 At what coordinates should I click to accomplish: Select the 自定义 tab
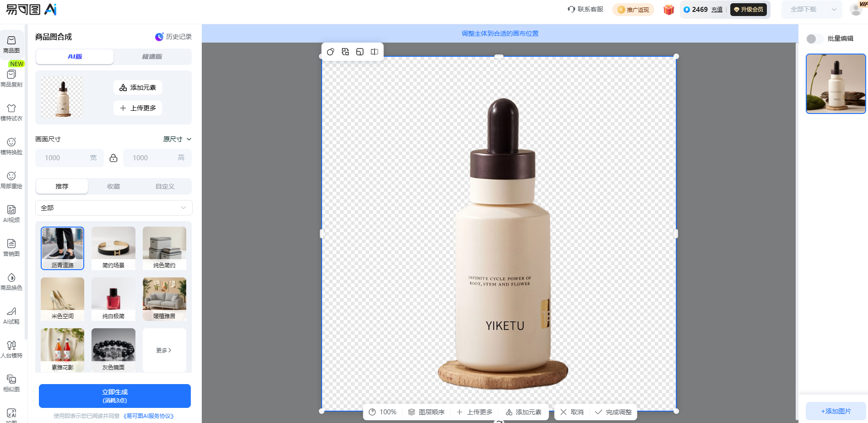click(x=165, y=186)
